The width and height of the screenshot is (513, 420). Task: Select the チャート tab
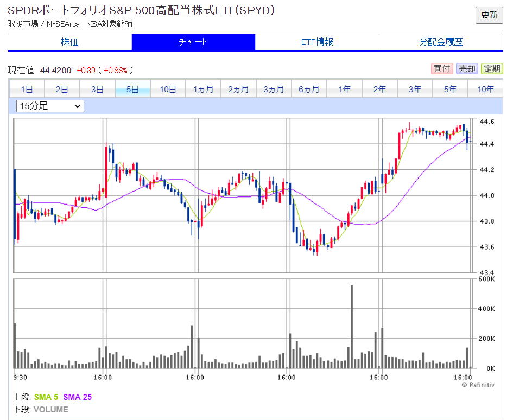coord(193,42)
